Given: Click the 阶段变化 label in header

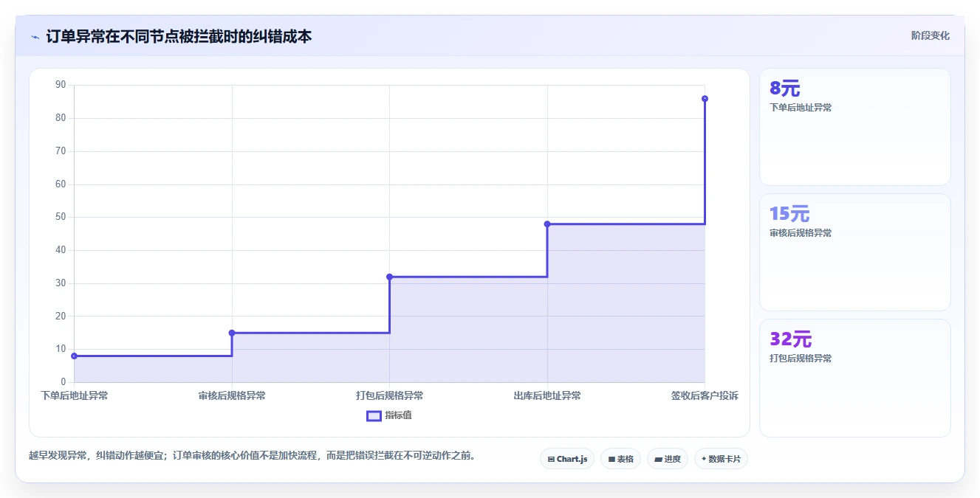Looking at the screenshot, I should pos(931,35).
